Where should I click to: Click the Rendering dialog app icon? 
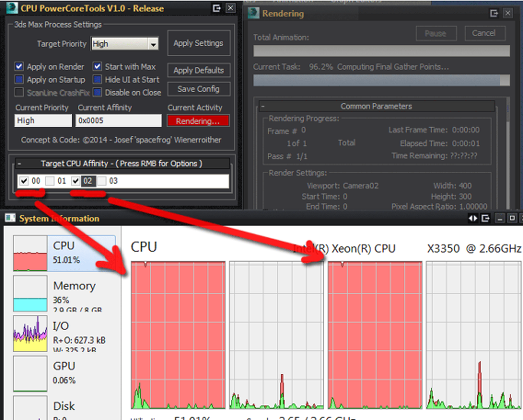point(253,13)
